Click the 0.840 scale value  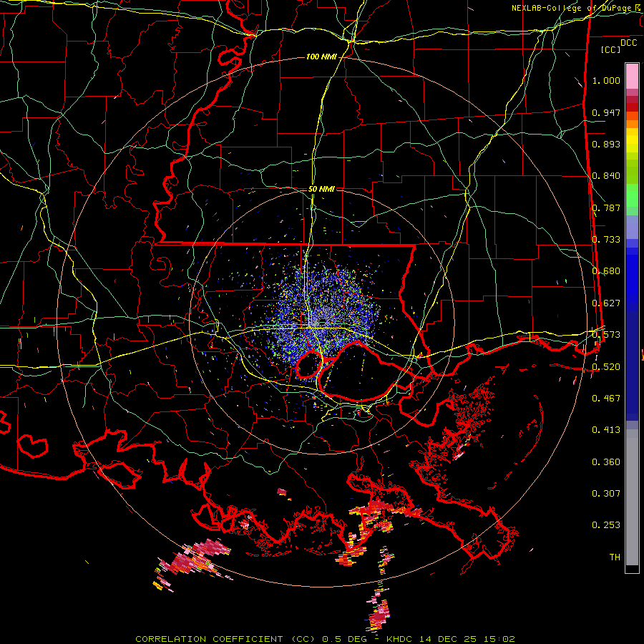click(606, 176)
